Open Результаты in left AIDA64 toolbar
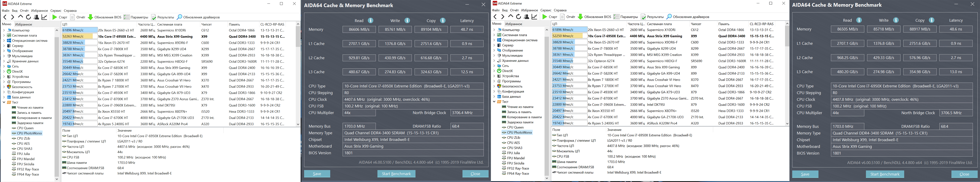This screenshot has height=182, width=980. (x=162, y=17)
